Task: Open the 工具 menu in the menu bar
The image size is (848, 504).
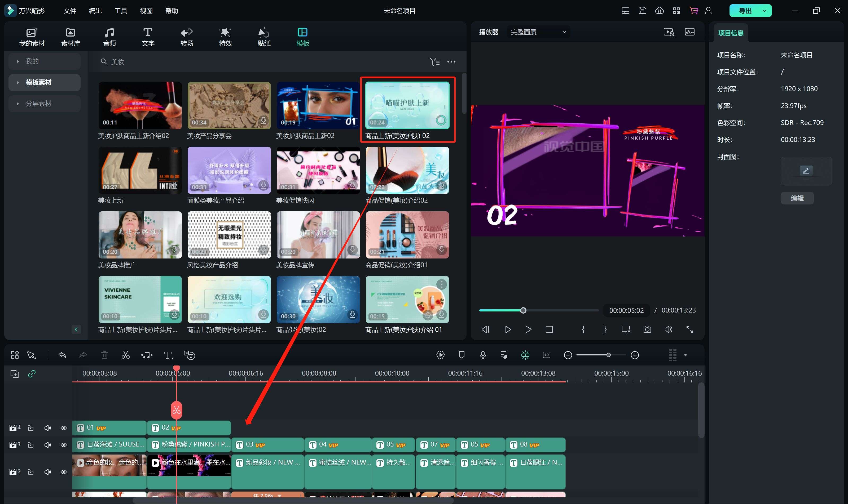Action: 121,11
